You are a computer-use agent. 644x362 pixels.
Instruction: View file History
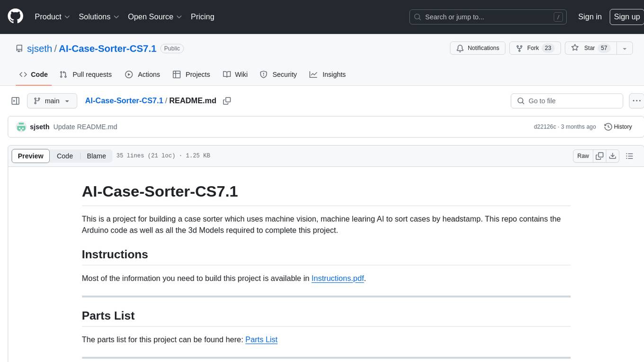618,127
